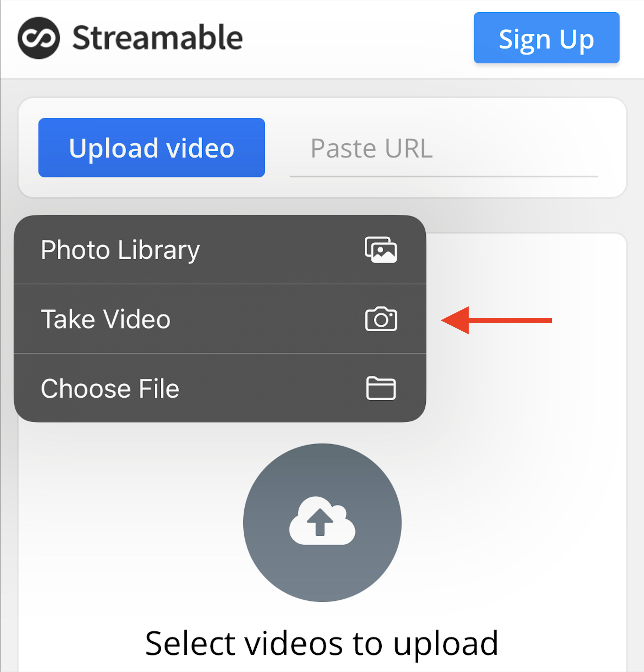This screenshot has height=672, width=644.
Task: Click the blue Upload video button
Action: pyautogui.click(x=151, y=147)
